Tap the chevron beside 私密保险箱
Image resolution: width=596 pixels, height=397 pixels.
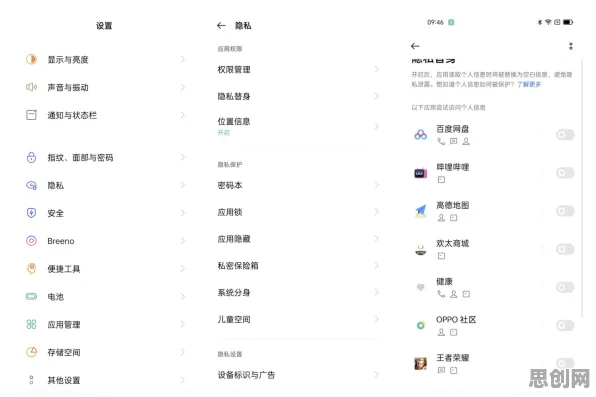[x=376, y=265]
